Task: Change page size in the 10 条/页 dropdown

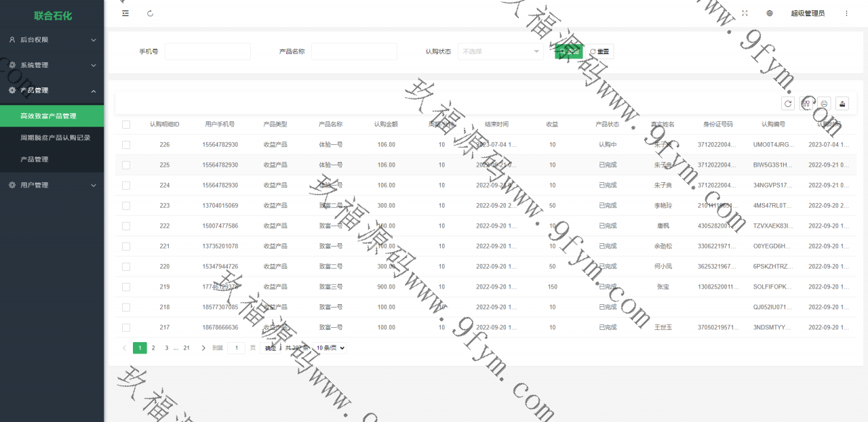Action: click(330, 348)
